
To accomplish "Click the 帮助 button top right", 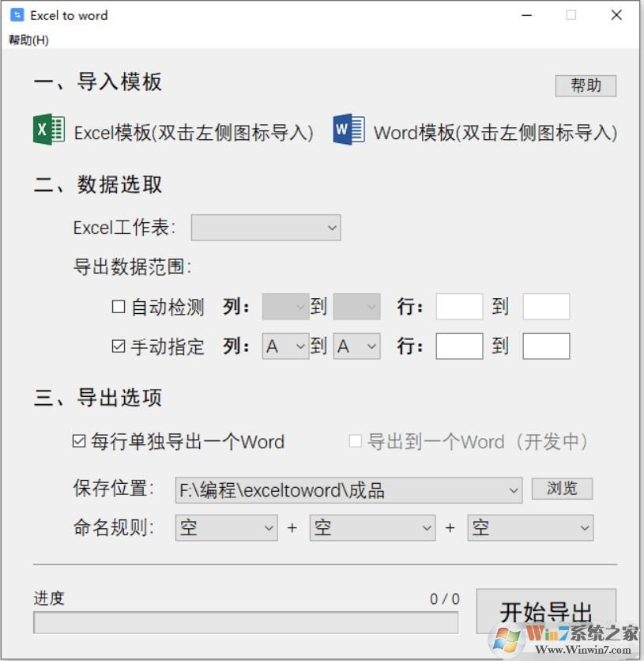I will click(x=586, y=85).
